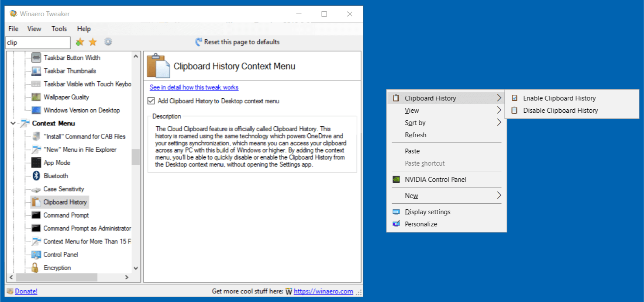The width and height of the screenshot is (644, 302).
Task: Select "Install" Command for CAB Files item
Action: click(84, 136)
